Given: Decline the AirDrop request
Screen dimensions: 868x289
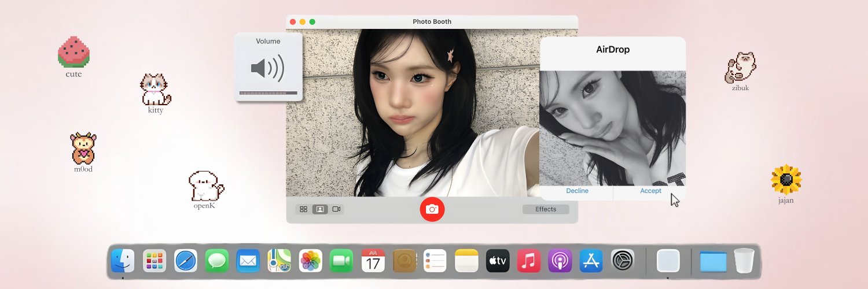Looking at the screenshot, I should pos(577,191).
